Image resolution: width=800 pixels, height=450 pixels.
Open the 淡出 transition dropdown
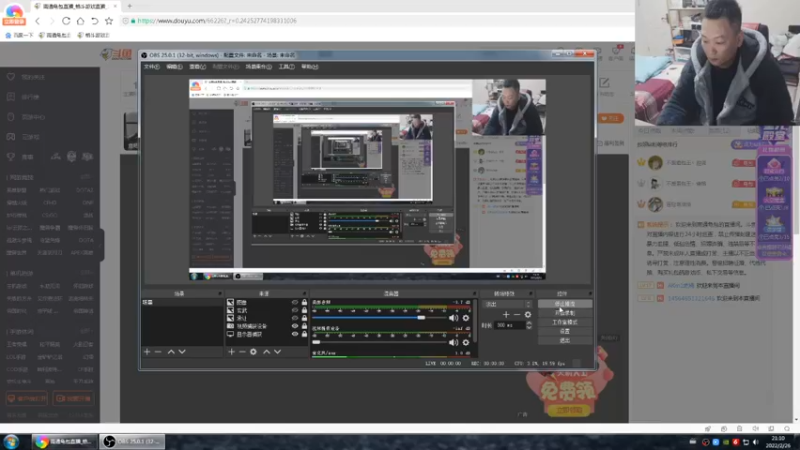tap(508, 304)
